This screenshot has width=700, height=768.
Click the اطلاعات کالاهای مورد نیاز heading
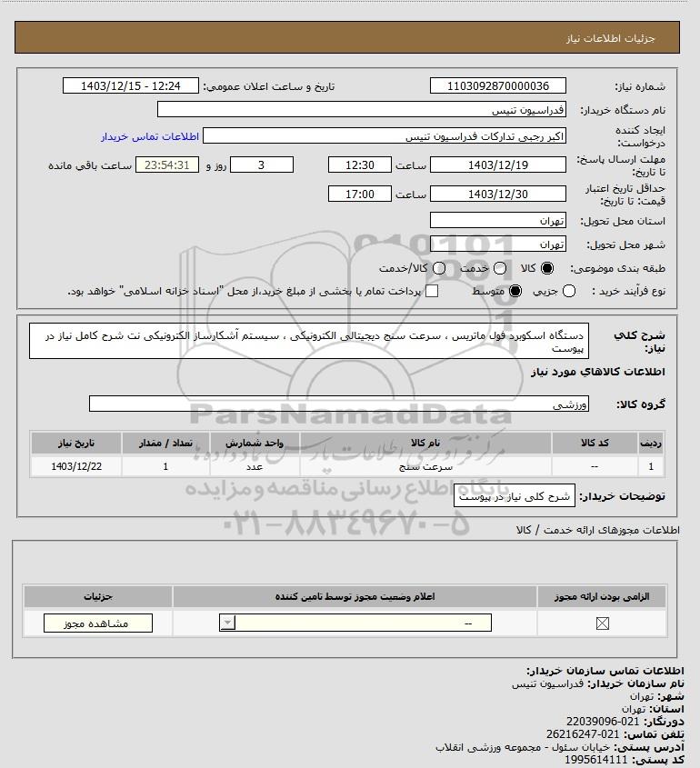(x=598, y=372)
